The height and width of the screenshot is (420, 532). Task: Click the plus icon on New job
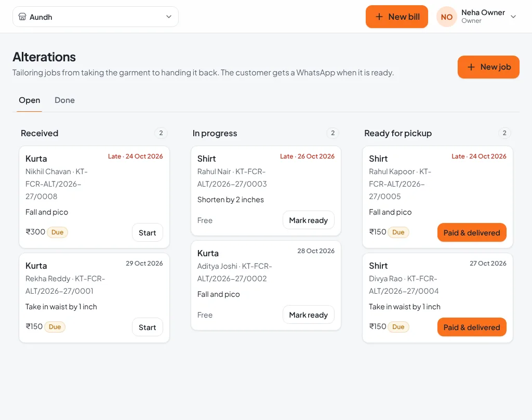471,67
